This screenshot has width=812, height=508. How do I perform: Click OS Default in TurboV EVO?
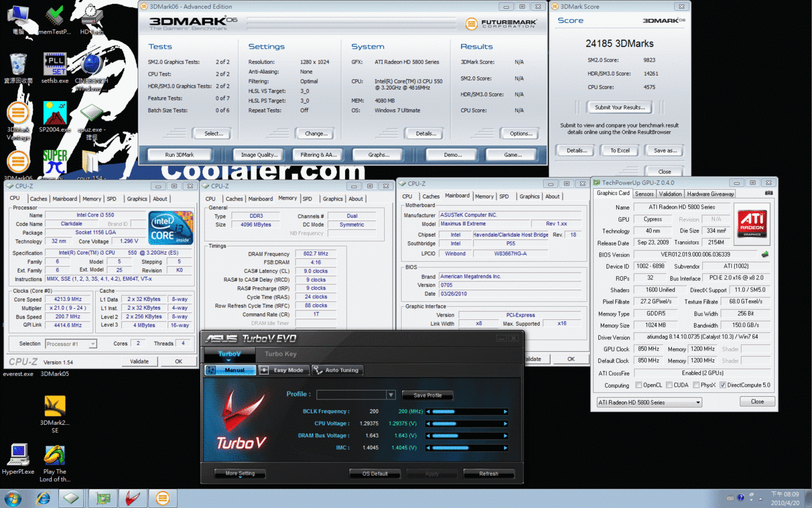(x=375, y=474)
